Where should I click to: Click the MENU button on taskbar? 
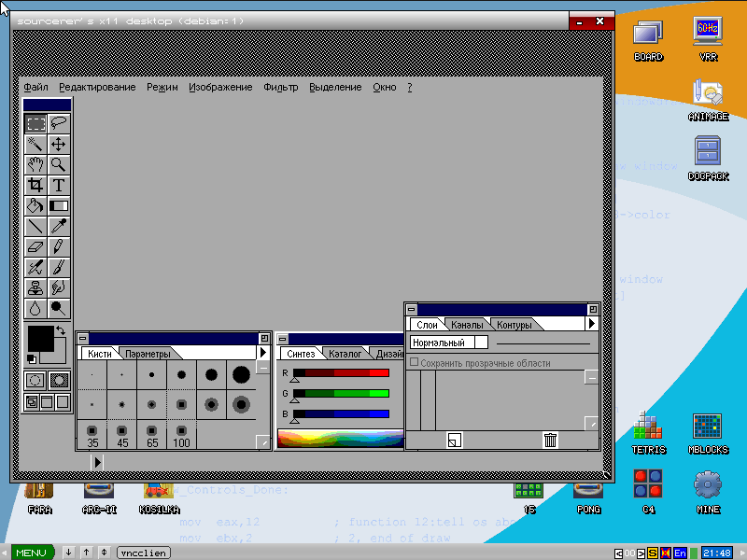(30, 553)
